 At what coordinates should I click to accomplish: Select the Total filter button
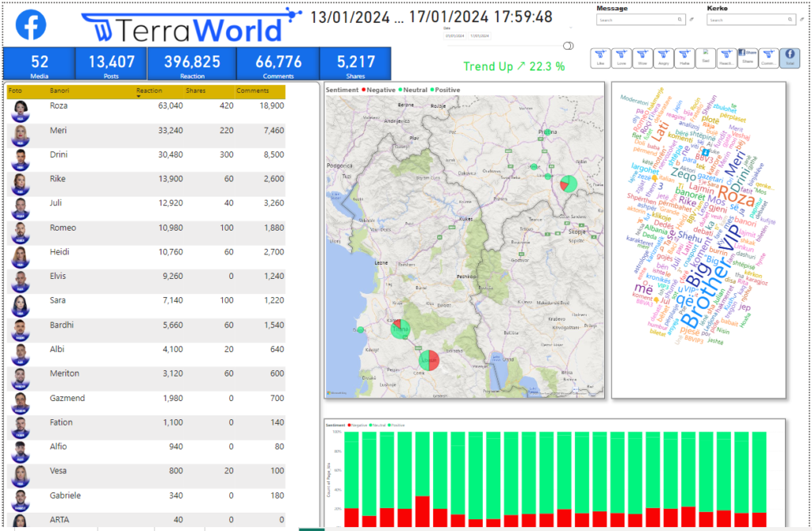[x=790, y=58]
